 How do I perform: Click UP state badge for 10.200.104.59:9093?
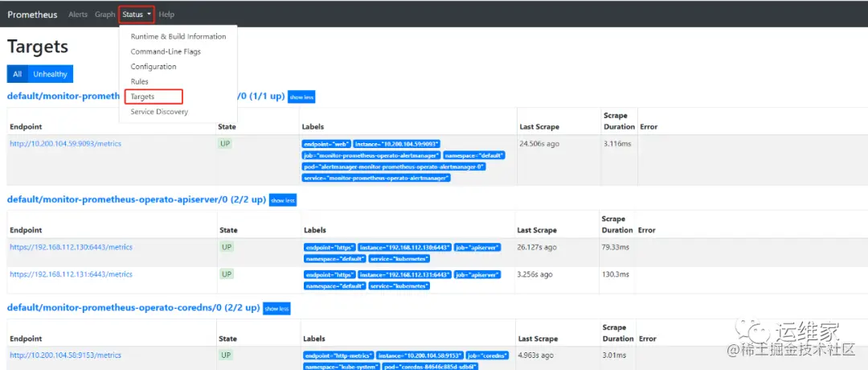(225, 143)
